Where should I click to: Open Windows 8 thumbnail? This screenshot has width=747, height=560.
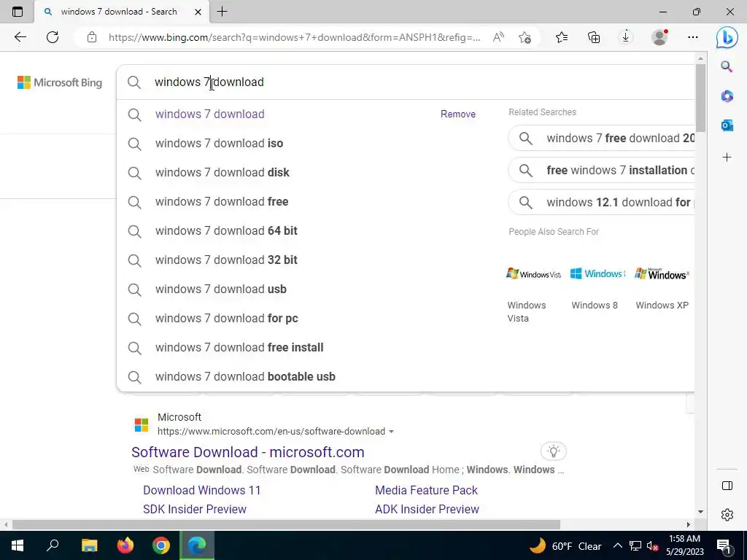tap(597, 274)
